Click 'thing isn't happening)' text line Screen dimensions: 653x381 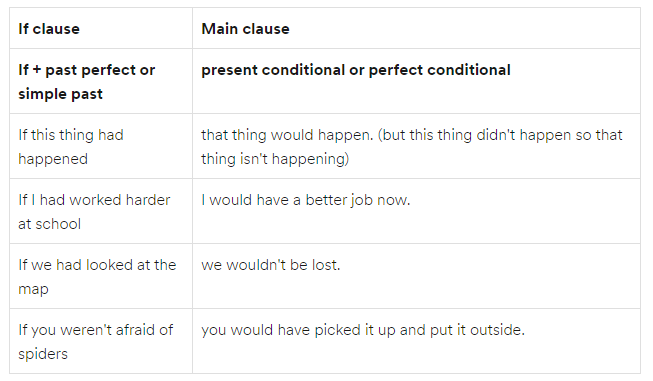275,159
